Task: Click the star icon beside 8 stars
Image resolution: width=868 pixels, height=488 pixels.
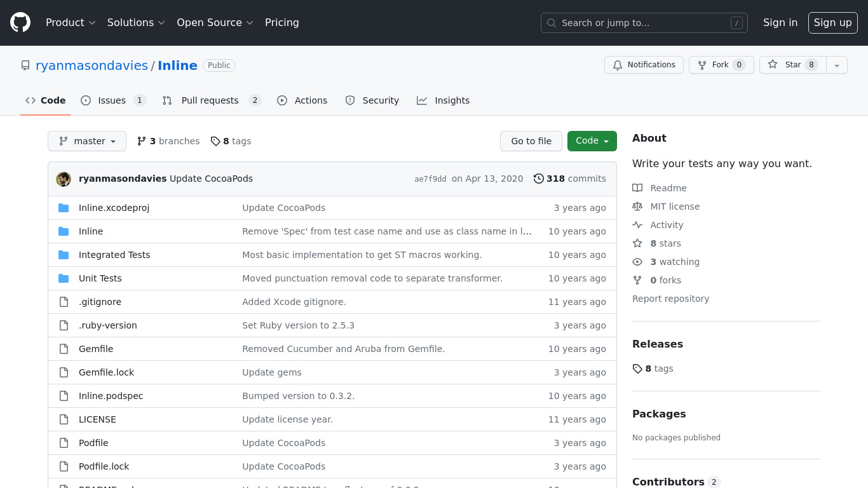Action: [x=637, y=243]
